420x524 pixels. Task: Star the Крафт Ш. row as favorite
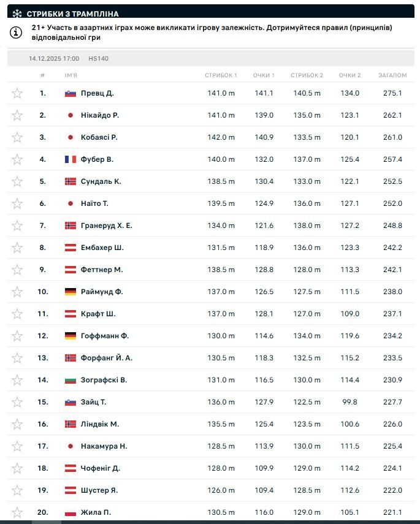click(17, 314)
